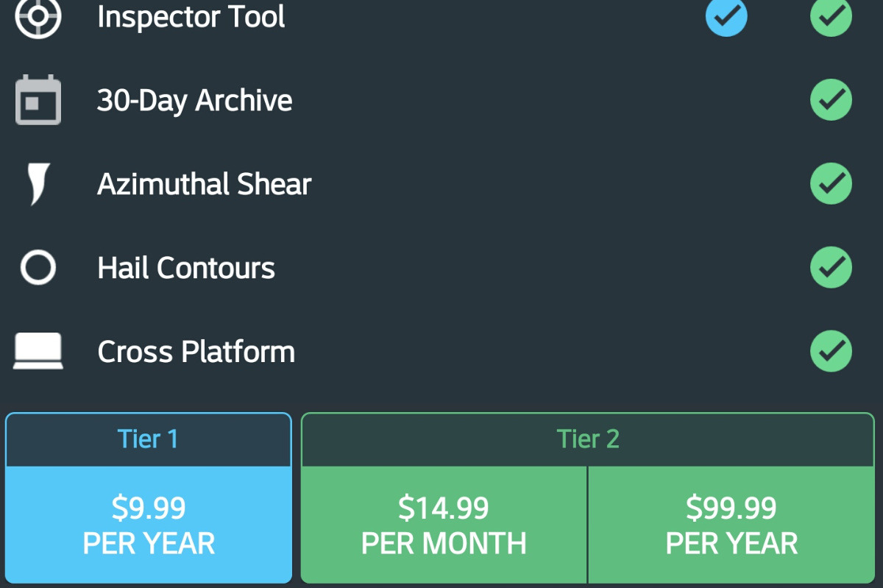
Task: Click green checkmark beside Cross Platform
Action: tap(831, 351)
